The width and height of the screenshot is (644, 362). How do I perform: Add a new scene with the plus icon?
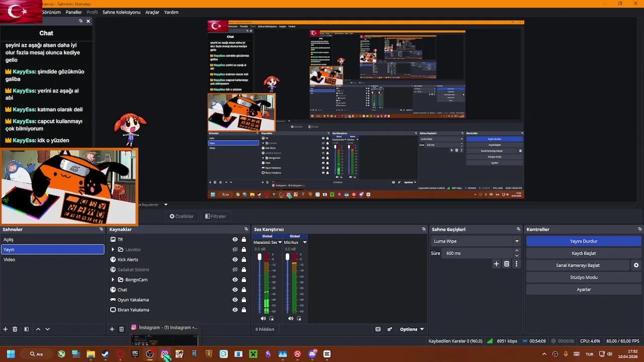click(6, 329)
